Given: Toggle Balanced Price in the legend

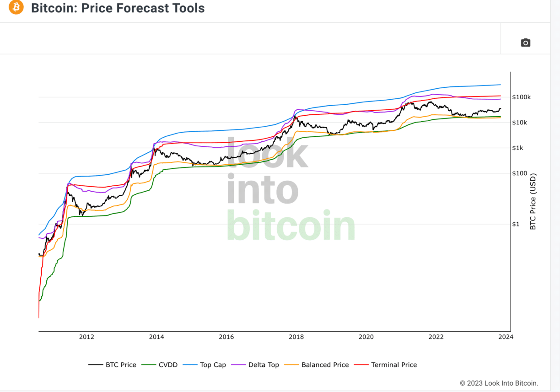Looking at the screenshot, I should pyautogui.click(x=324, y=365).
